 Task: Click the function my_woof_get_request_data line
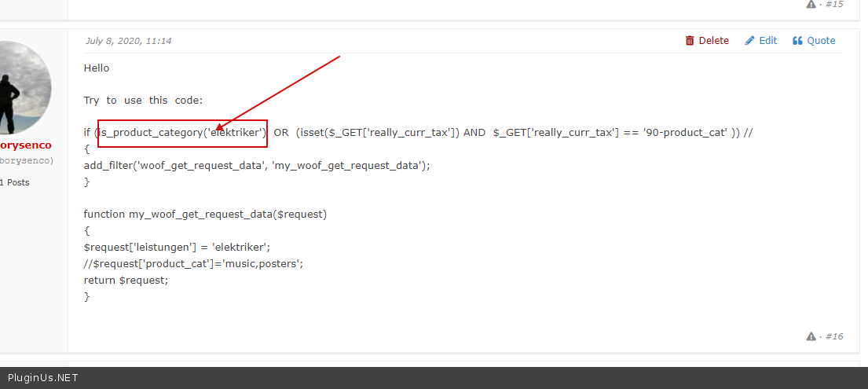(x=205, y=214)
